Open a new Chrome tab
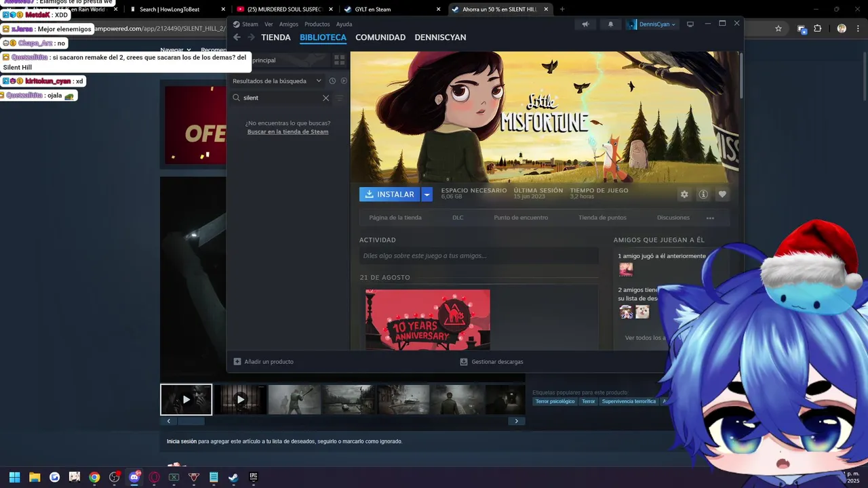868x488 pixels. click(x=562, y=9)
